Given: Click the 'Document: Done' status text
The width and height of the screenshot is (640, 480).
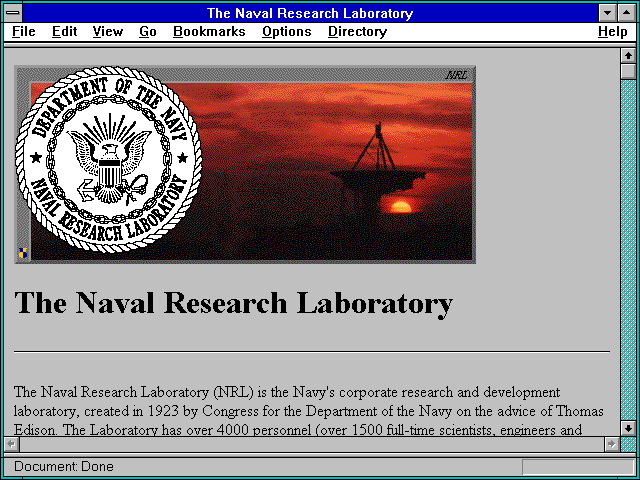Looking at the screenshot, I should 64,466.
